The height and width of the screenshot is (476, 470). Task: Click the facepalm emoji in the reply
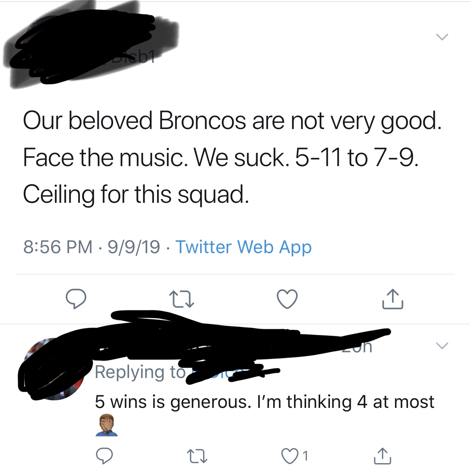coord(106,426)
